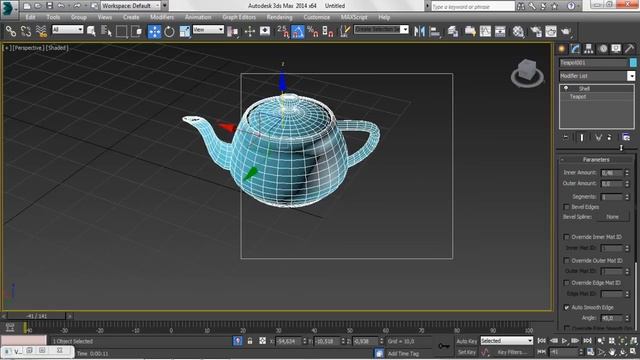
Task: Toggle the Shell modifier lightbulb
Action: [x=566, y=88]
